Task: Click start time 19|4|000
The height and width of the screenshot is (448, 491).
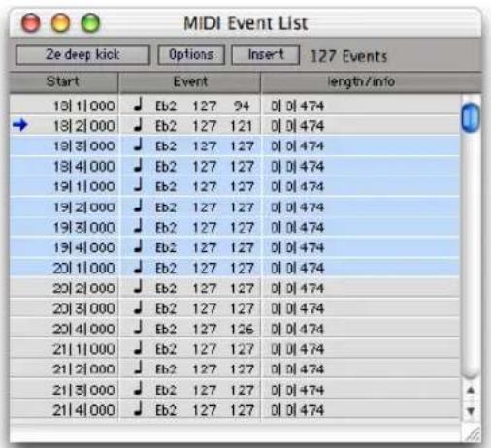Action: point(84,247)
